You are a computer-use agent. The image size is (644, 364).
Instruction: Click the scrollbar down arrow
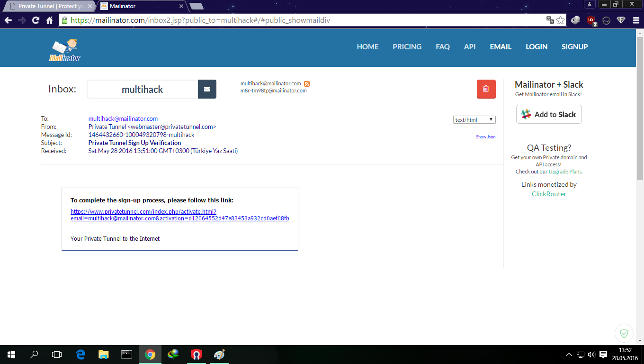click(x=640, y=340)
